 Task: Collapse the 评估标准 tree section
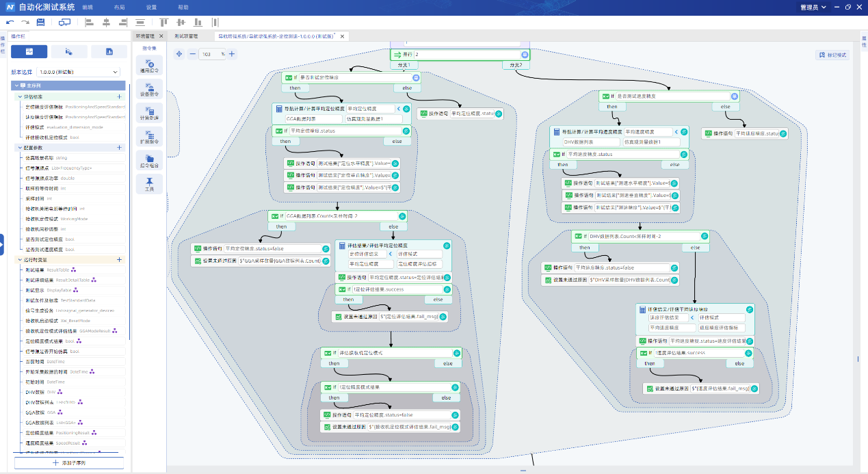(18, 96)
